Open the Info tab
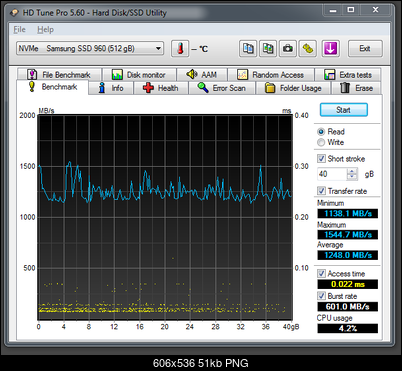402x371 pixels. 111,88
